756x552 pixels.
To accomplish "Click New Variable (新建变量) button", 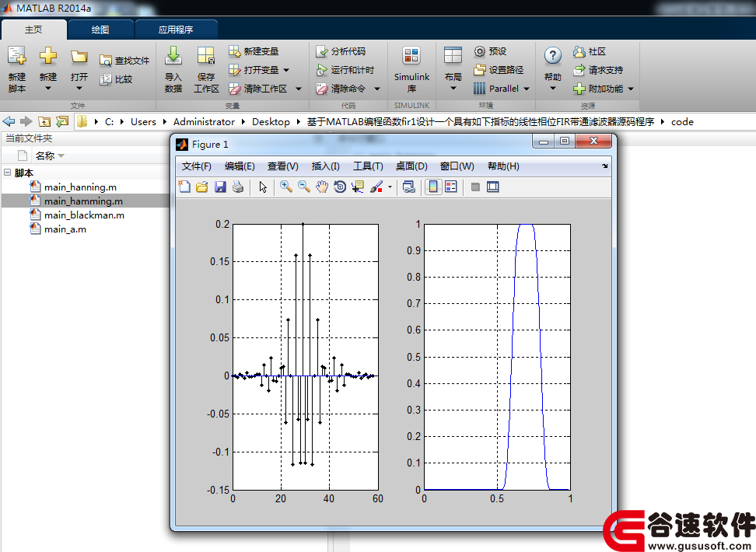I will click(x=254, y=51).
